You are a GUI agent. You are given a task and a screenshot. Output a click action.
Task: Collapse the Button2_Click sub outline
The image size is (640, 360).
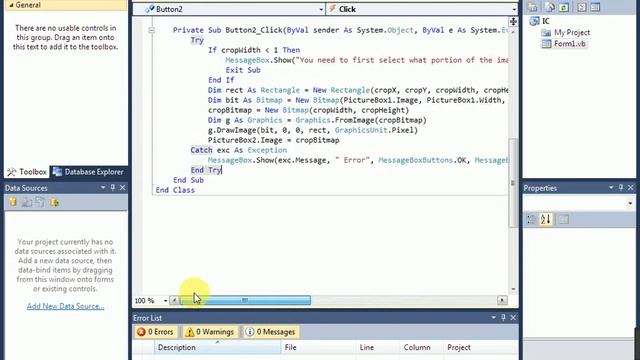151,30
